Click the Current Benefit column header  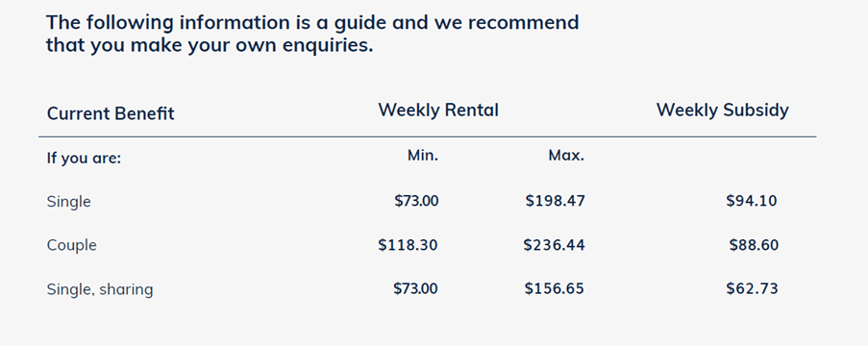point(111,113)
